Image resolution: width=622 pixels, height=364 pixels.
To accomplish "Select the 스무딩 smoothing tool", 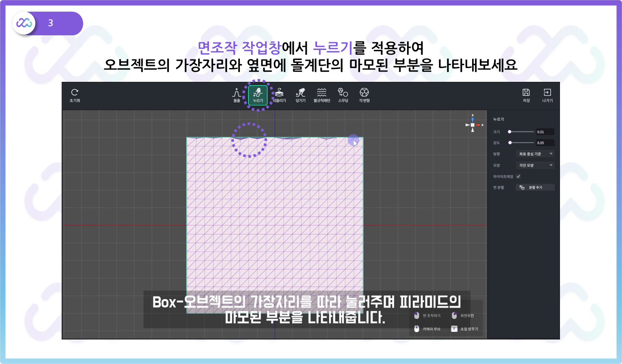I will coord(343,95).
